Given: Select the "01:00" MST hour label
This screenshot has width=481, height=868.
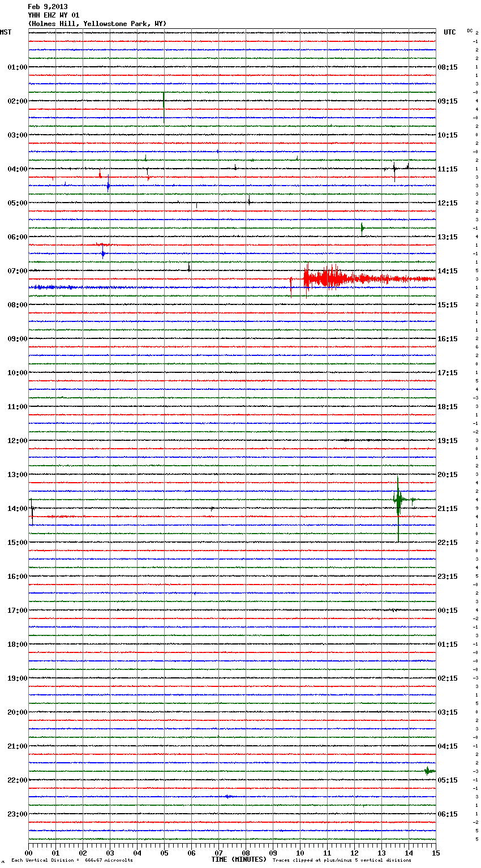Looking at the screenshot, I should coord(18,67).
